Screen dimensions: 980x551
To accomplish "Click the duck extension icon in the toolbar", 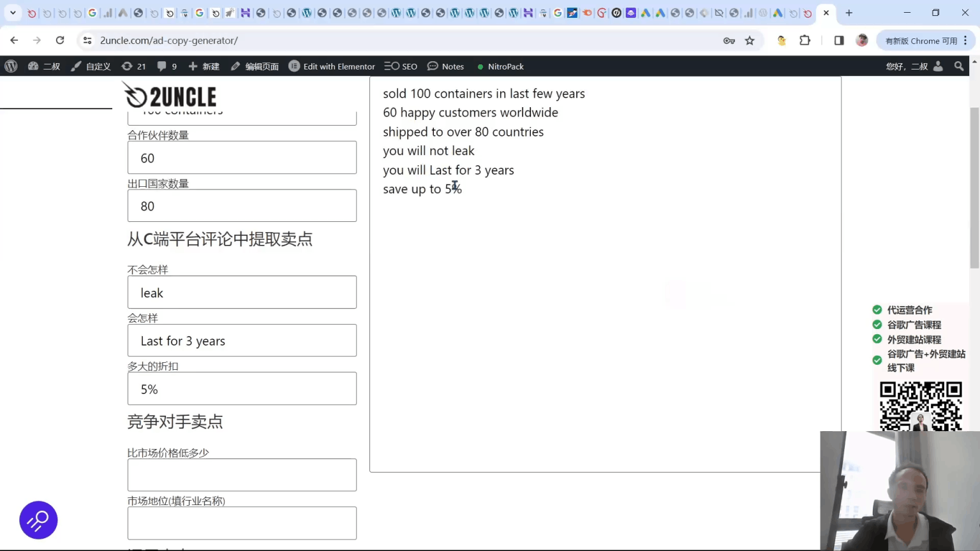I will (x=781, y=40).
